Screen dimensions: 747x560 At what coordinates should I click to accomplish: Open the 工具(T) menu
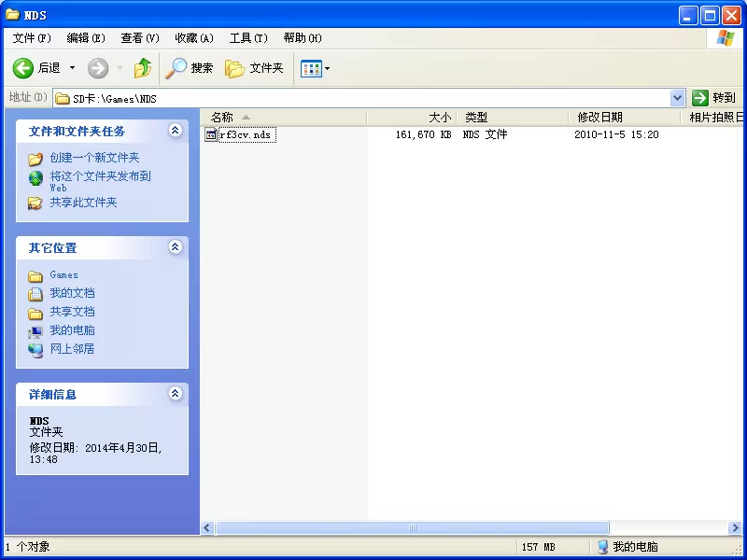(248, 38)
